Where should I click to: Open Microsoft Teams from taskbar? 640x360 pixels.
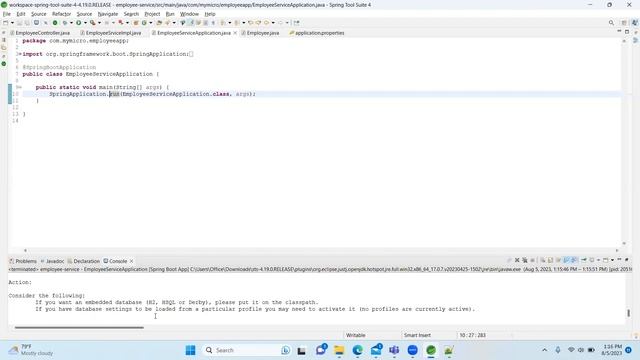coord(394,350)
